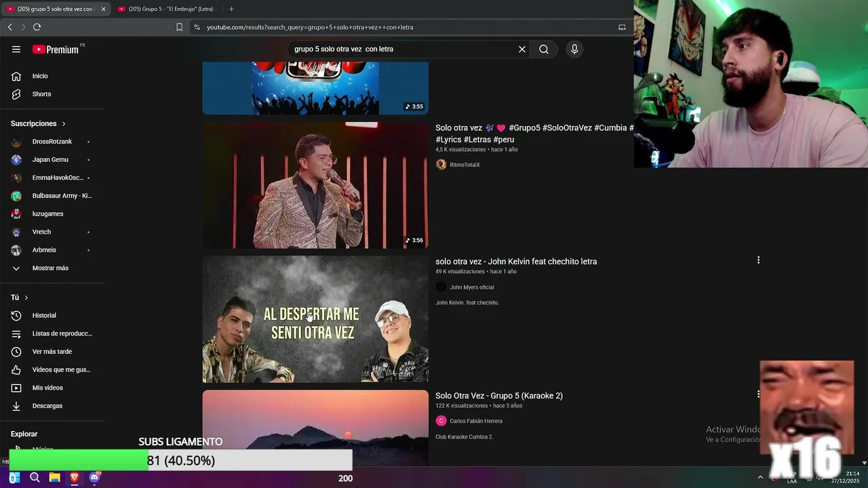Screen dimensions: 868x488
Task: Open RitmoTotalX channel avatar
Action: tap(441, 165)
